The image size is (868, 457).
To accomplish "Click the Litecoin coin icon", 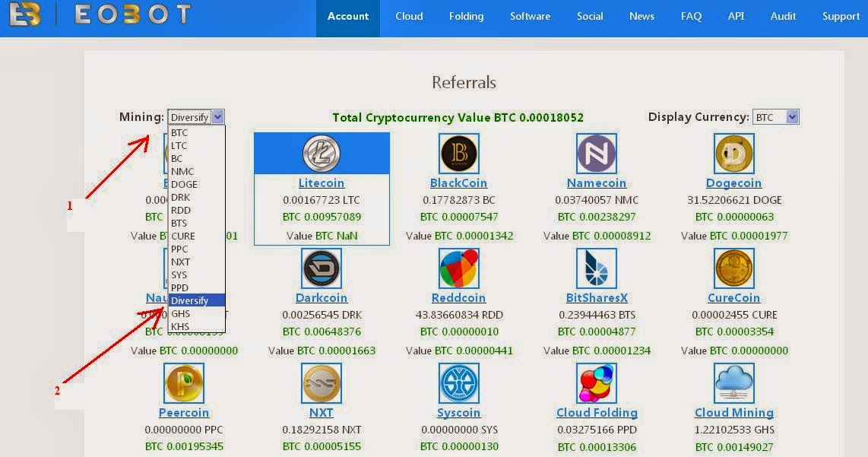I will click(x=321, y=154).
